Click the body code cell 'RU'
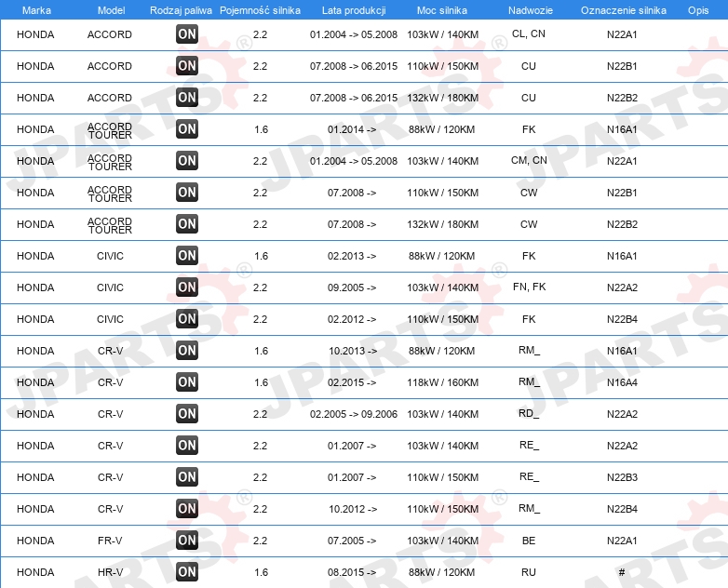 coord(529,572)
